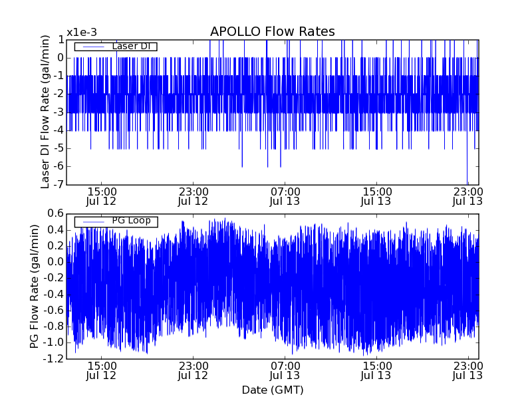Click the blue line sample in PG Loop legend
Image resolution: width=532 pixels, height=399 pixels.
coord(92,221)
